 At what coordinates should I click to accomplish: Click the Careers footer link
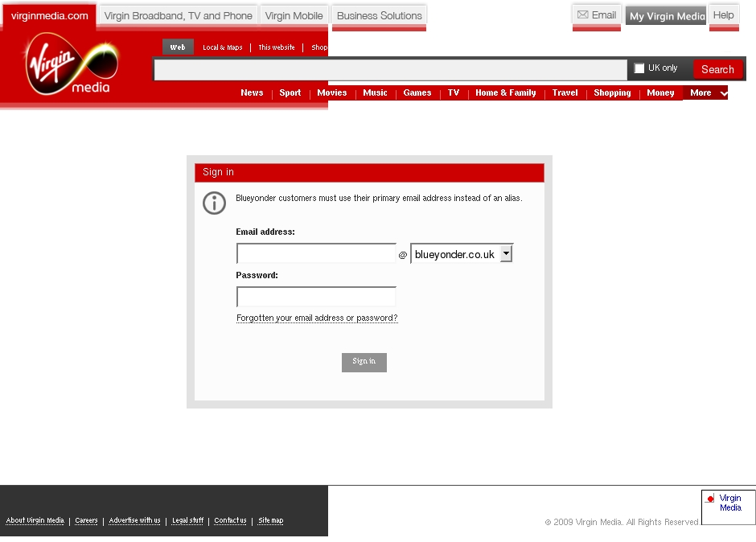coord(86,520)
